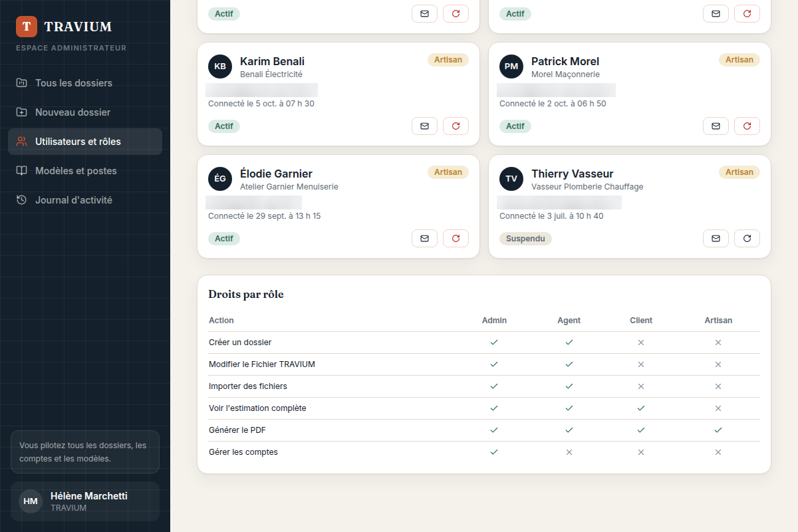
Task: Click the text Vasseur Plomberie Chauffage
Action: coord(587,187)
